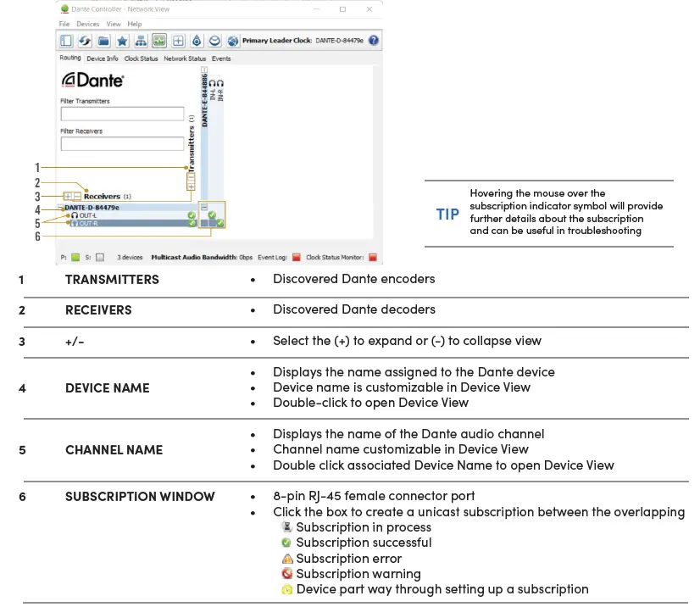Click the green status check on OUT-L row
Viewport: 700px width, 607px height.
click(192, 215)
